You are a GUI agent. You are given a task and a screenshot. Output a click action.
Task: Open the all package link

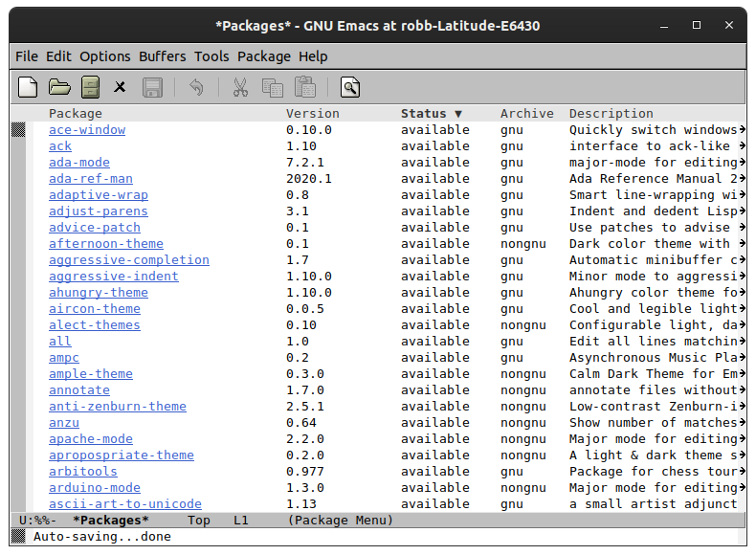point(59,342)
